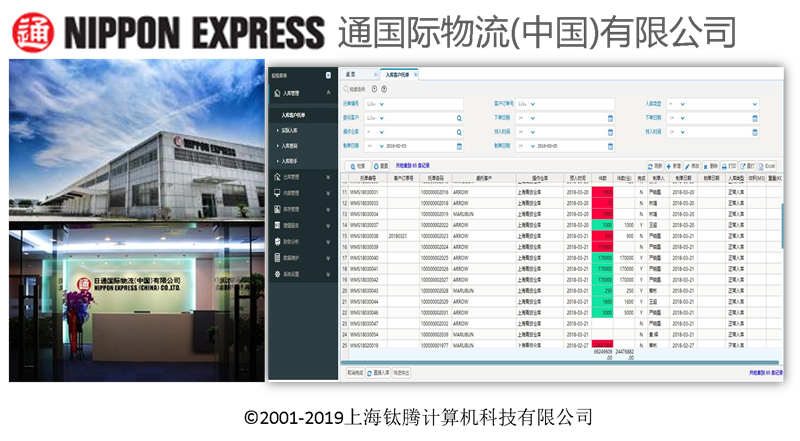This screenshot has height=441, width=800.
Task: Click the 增值服务 icon in sidebar
Action: 277,225
